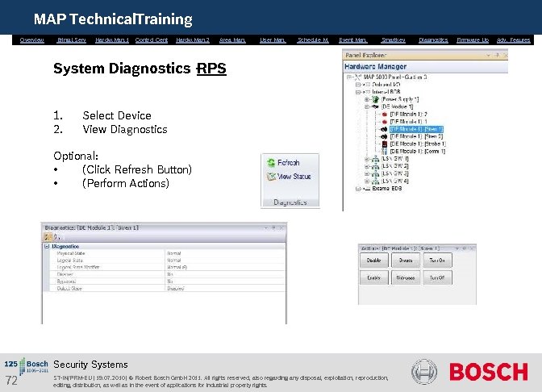Click the Comm 1 icon
Image resolution: width=542 pixels, height=392 pixels.
[x=385, y=152]
